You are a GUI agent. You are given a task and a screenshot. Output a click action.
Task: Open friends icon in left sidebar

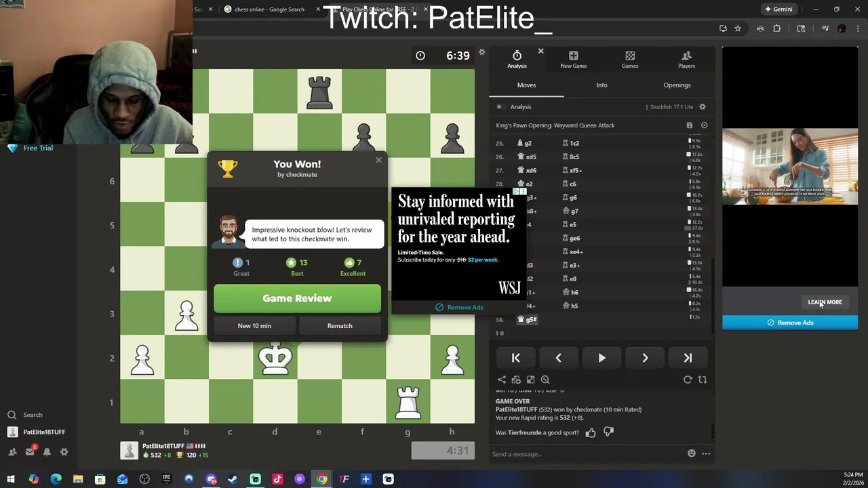tap(12, 451)
